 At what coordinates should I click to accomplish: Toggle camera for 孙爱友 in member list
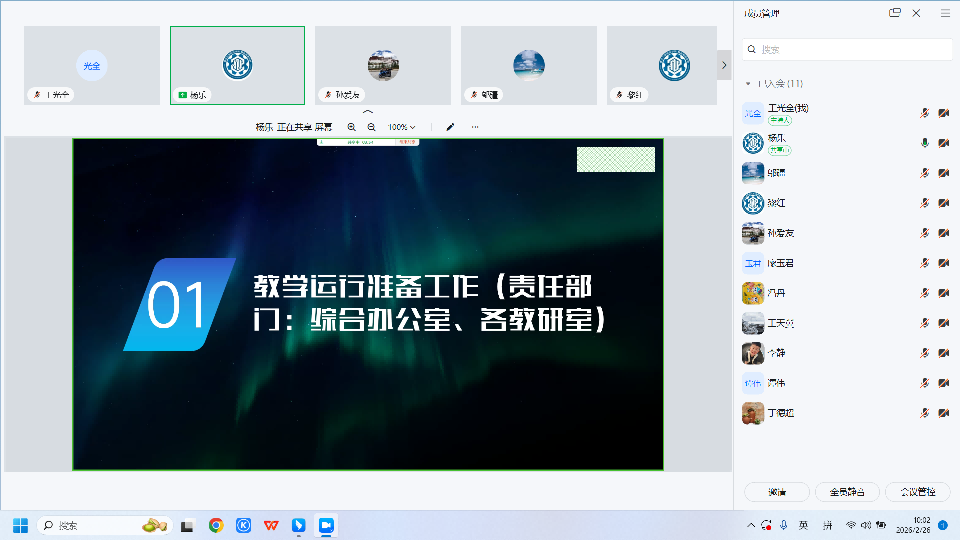(x=943, y=233)
